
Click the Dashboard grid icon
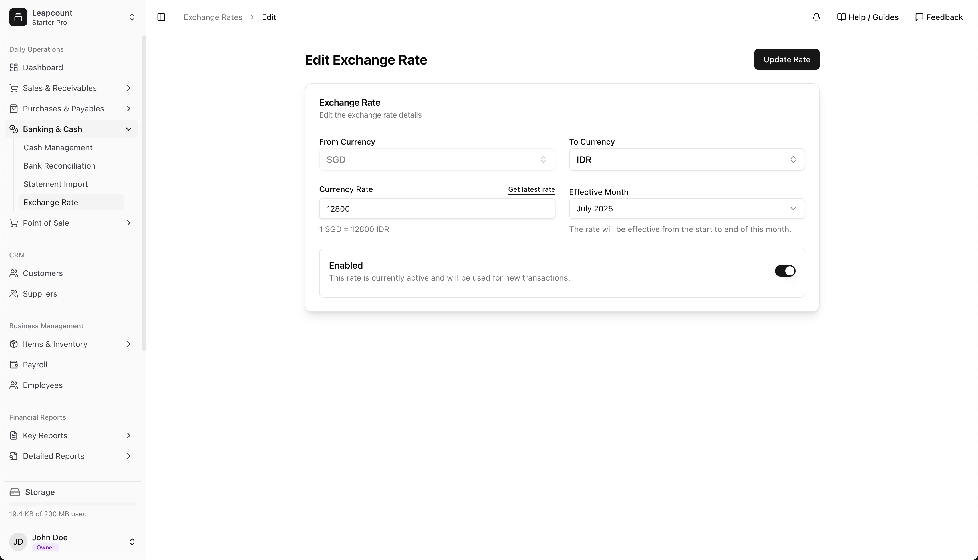point(14,68)
